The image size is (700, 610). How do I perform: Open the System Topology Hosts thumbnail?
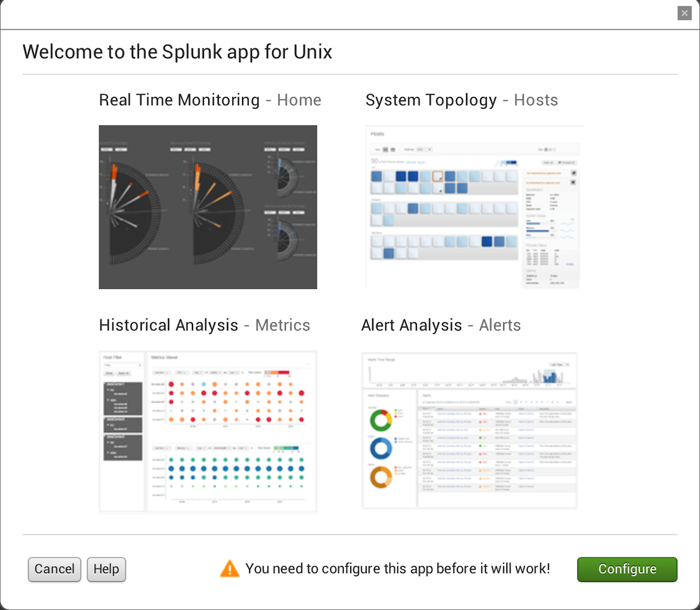click(x=474, y=207)
